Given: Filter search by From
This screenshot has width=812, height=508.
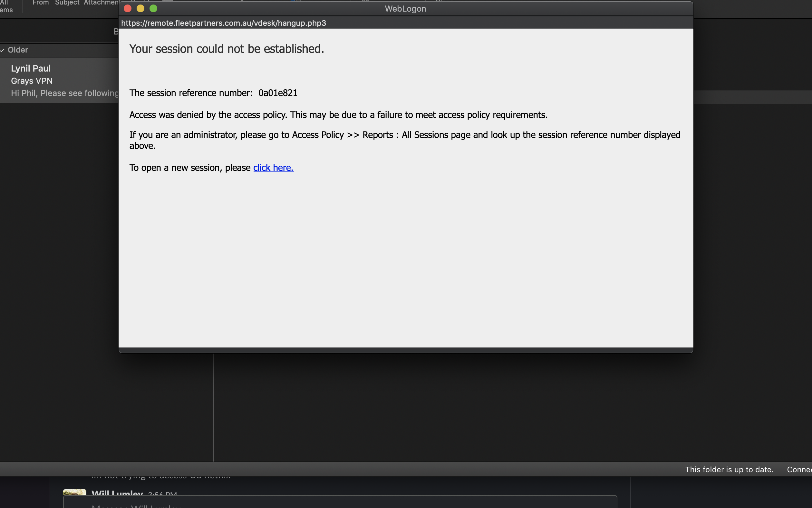Looking at the screenshot, I should (40, 3).
